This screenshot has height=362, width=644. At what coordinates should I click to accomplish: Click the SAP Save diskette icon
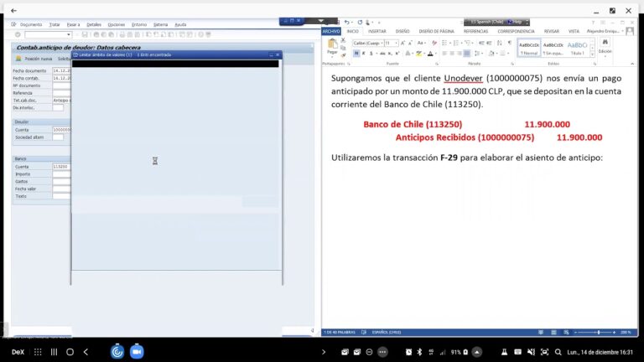click(x=85, y=35)
